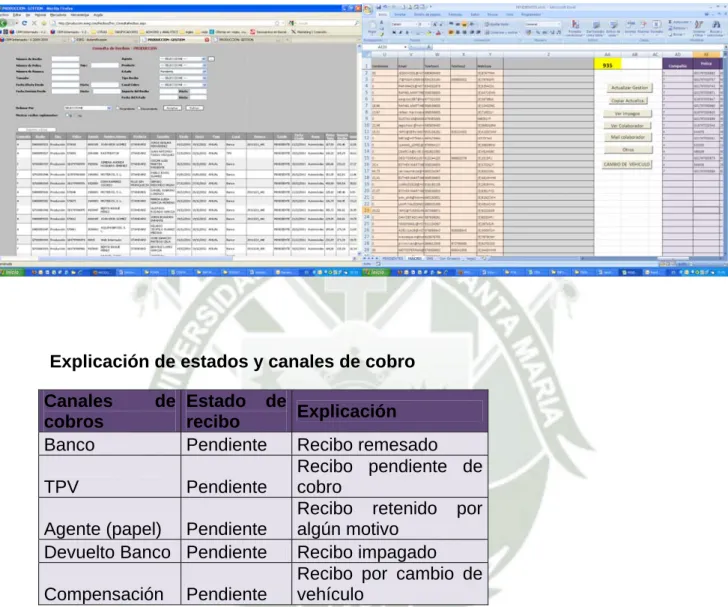
Task: Toggle Underline in Excel ribbon
Action: coord(407,33)
